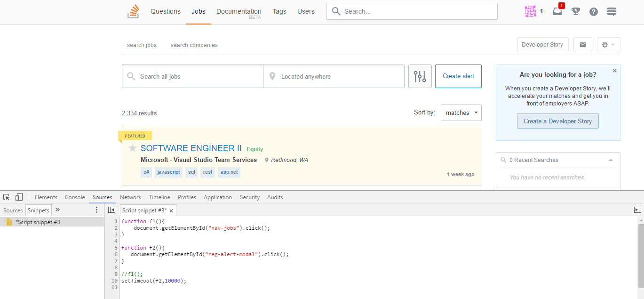Click the Create alert button
This screenshot has width=644, height=299.
pyautogui.click(x=458, y=76)
